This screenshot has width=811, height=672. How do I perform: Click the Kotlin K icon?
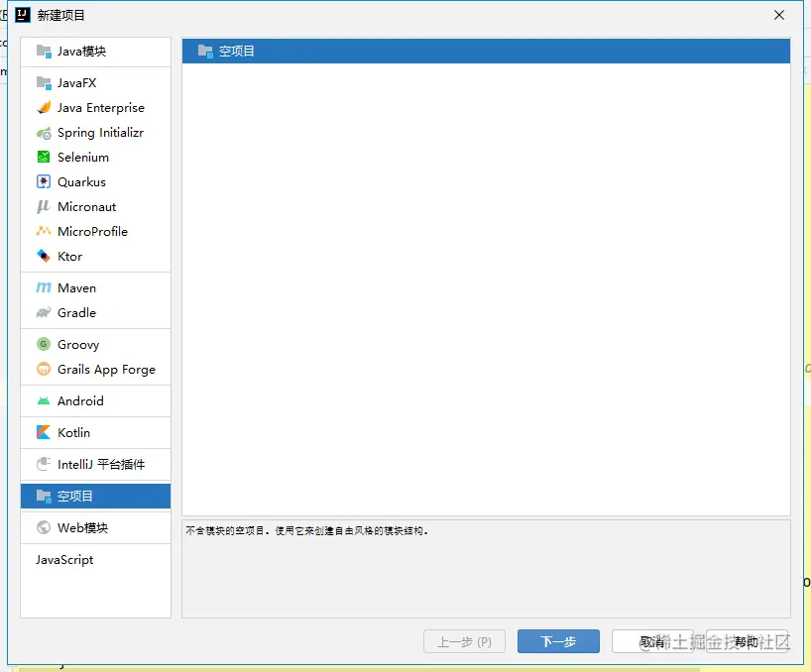[44, 433]
